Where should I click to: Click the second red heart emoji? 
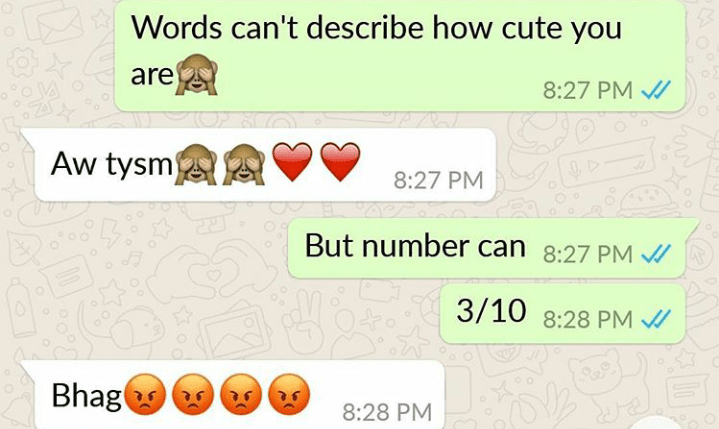click(x=340, y=162)
